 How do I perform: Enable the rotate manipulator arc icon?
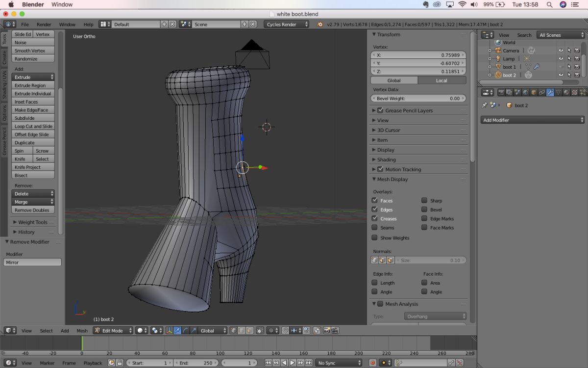point(186,331)
